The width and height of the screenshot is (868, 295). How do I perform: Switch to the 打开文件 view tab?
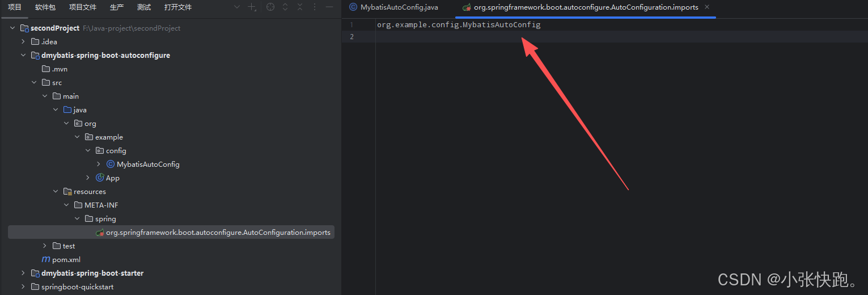(x=178, y=7)
